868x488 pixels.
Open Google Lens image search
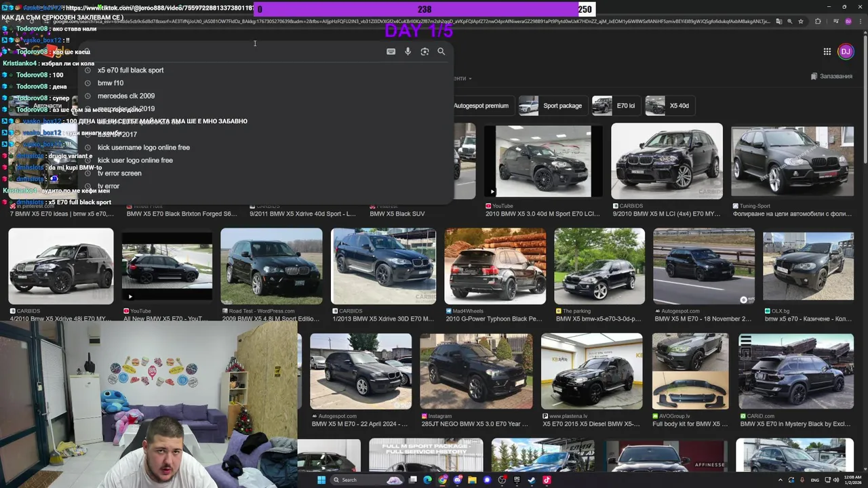[425, 52]
